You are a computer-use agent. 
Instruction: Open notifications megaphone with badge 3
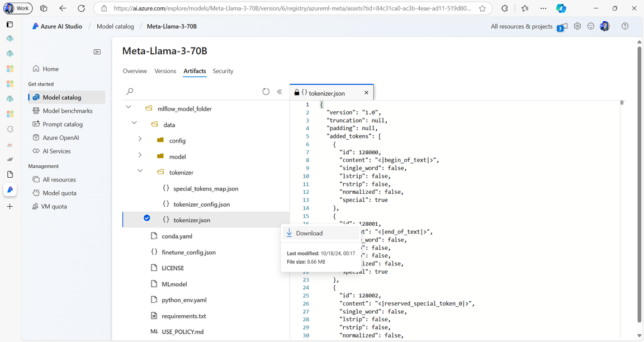point(562,27)
